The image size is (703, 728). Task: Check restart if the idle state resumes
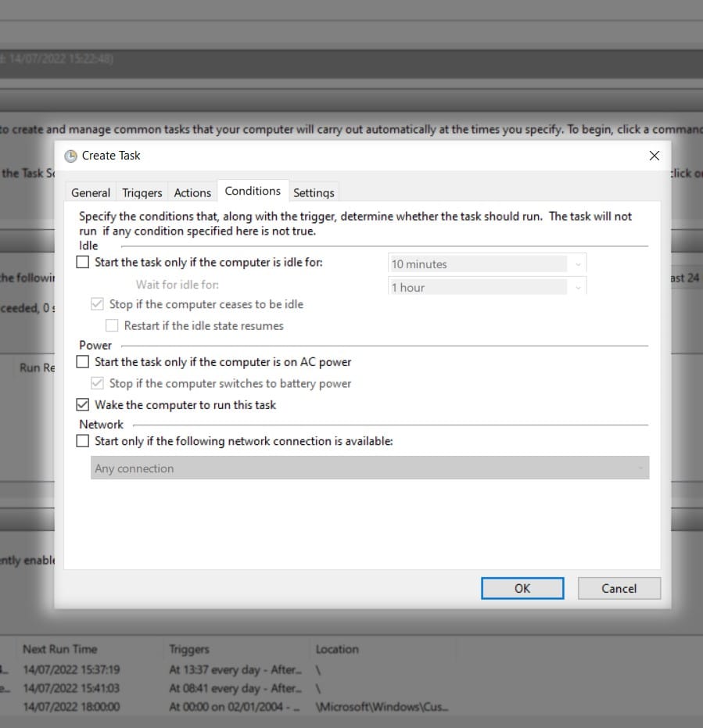[x=112, y=325]
